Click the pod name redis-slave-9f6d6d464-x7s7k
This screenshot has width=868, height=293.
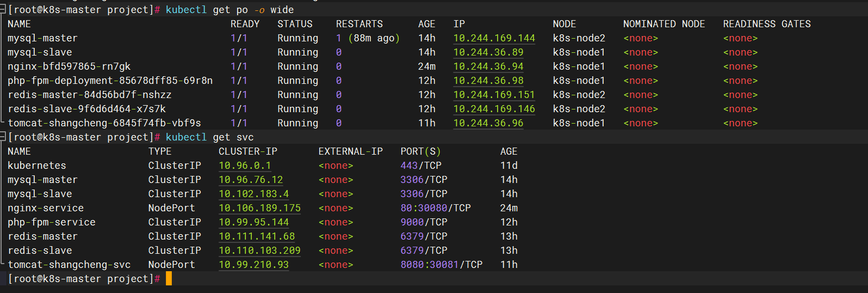tap(86, 109)
